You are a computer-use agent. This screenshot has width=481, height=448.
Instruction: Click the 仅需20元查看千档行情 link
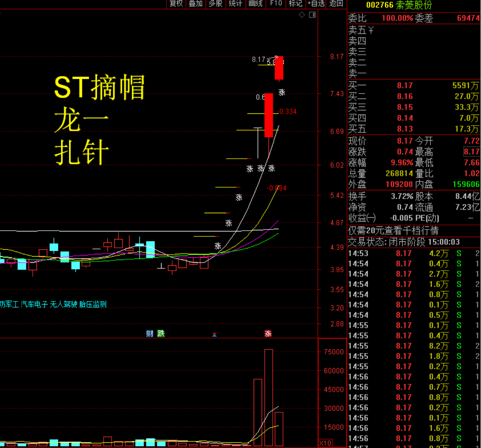[x=393, y=231]
